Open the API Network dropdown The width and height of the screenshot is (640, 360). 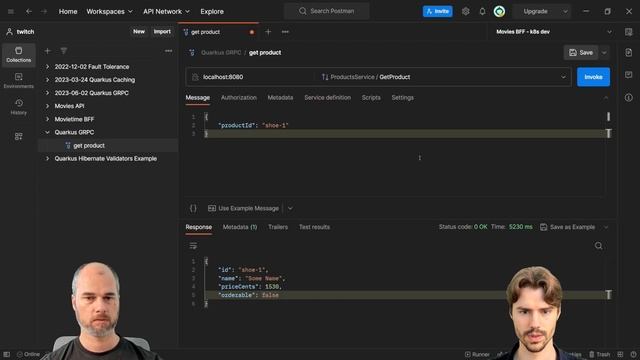pyautogui.click(x=166, y=11)
